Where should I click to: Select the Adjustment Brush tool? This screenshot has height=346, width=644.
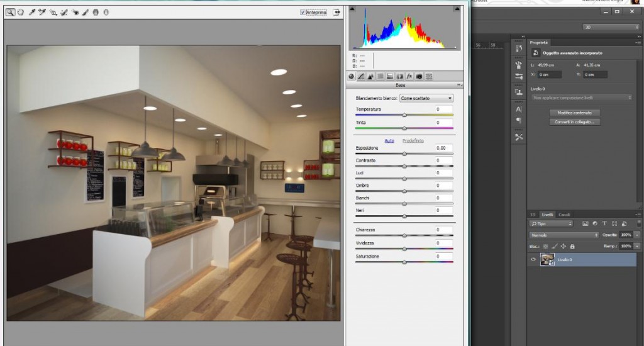(86, 13)
